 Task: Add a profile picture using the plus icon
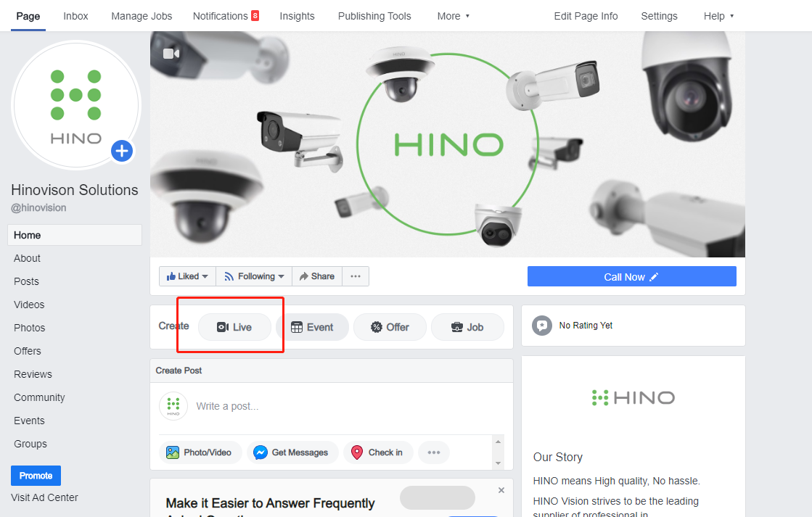click(x=122, y=151)
